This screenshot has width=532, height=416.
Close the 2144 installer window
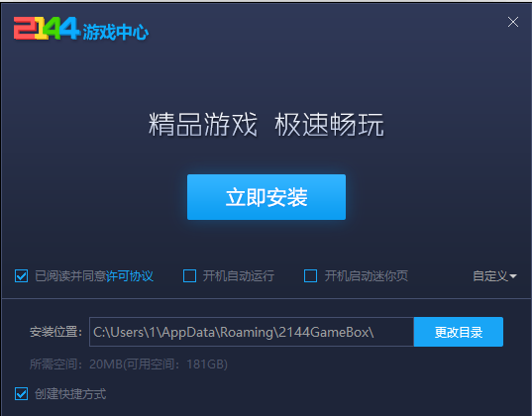(x=512, y=22)
